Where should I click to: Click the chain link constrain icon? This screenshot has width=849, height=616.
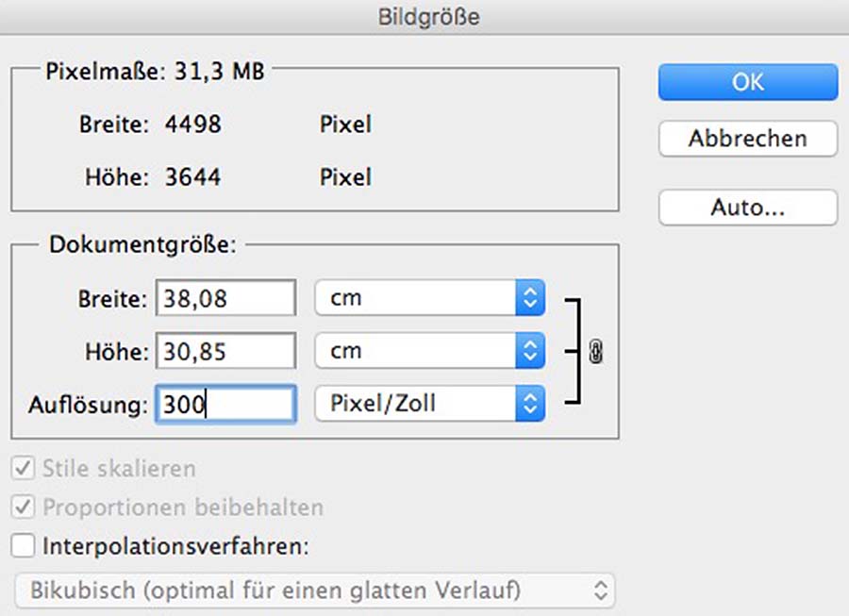coord(595,351)
